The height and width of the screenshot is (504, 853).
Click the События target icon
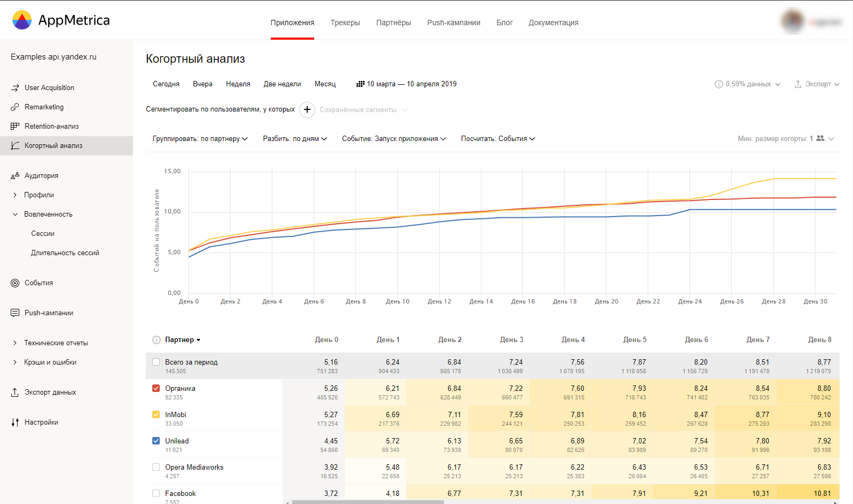[15, 283]
